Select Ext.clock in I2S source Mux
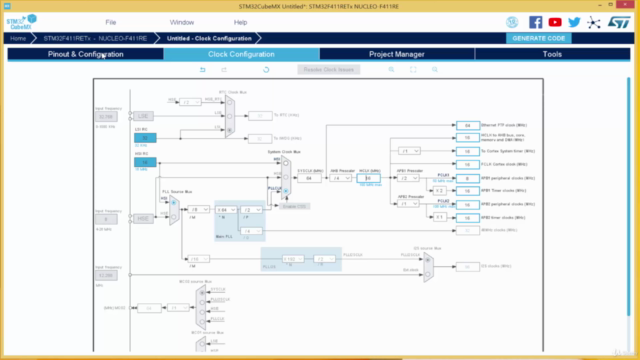Viewport: 640px width, 360px height. (428, 274)
